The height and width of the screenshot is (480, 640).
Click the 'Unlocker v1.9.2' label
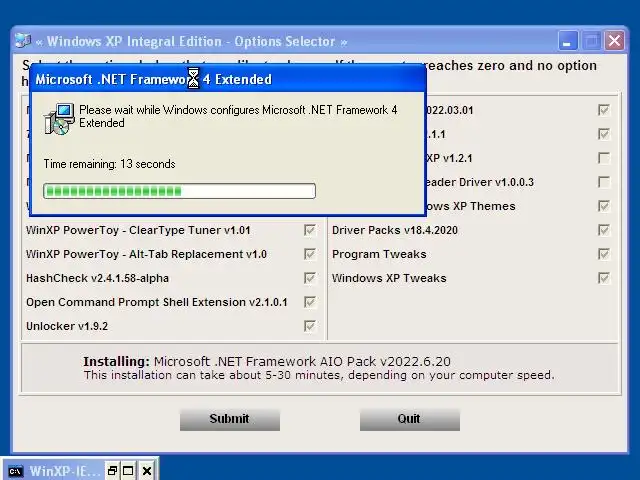tap(67, 326)
